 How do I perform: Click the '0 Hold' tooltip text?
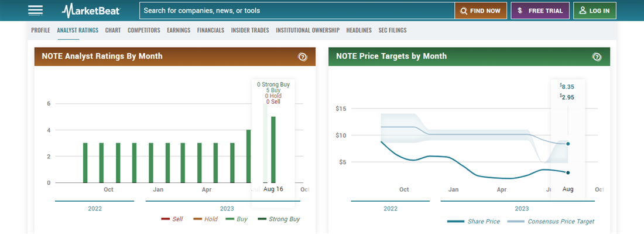coord(273,96)
